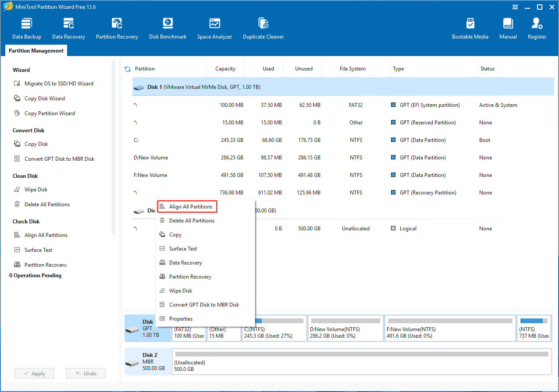Refresh the partition list with the reload icon
The image size is (559, 392).
tap(128, 69)
